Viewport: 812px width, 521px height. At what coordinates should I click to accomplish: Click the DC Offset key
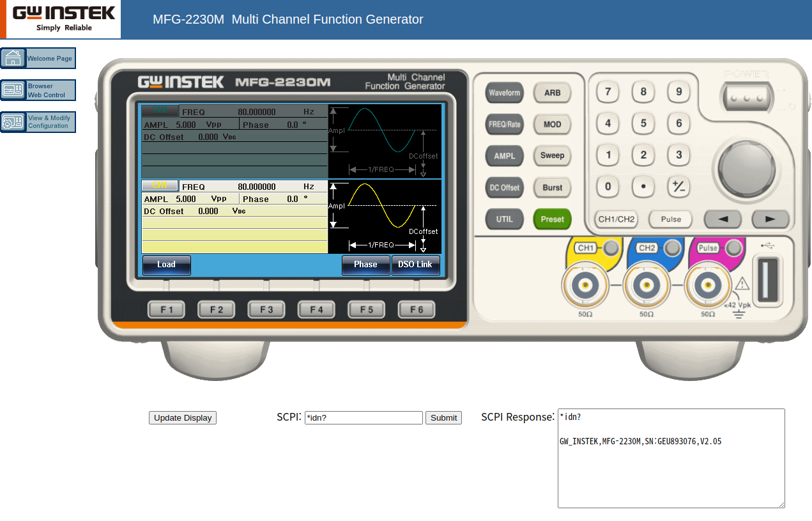[504, 187]
